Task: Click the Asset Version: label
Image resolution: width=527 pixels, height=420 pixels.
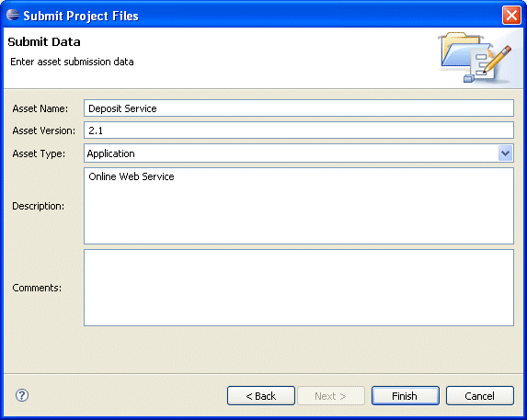Action: [44, 131]
